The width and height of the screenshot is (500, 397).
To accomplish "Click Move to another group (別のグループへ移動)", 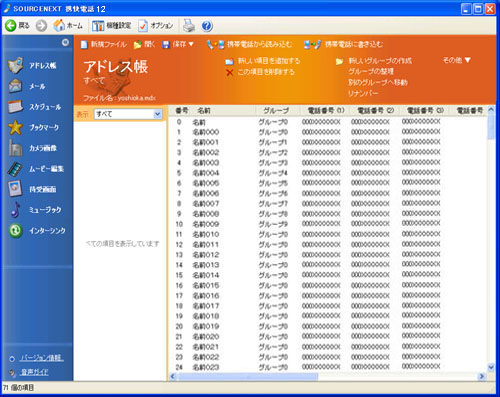I will 378,82.
